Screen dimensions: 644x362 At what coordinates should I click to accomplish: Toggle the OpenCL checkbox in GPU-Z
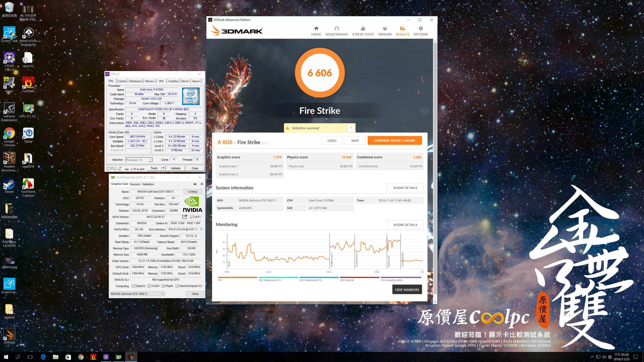[x=133, y=286]
